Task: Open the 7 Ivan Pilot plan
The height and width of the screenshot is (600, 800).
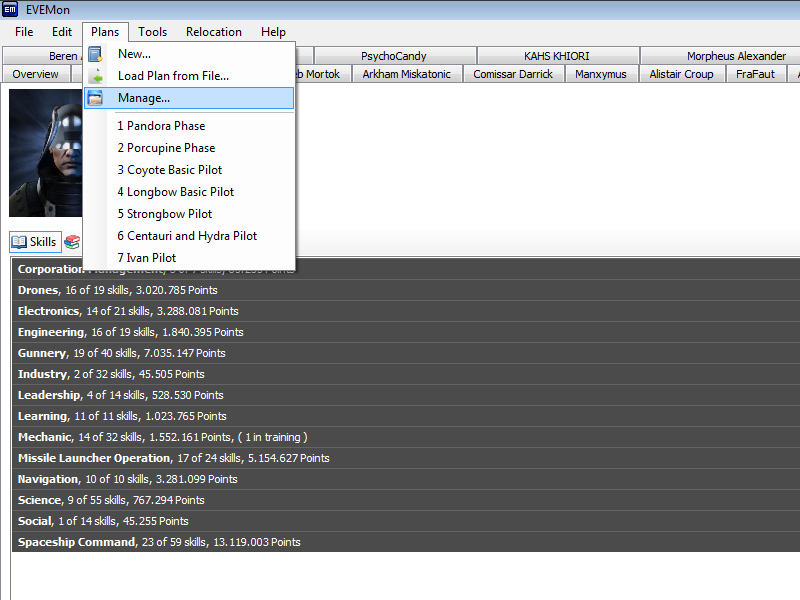Action: pyautogui.click(x=189, y=258)
